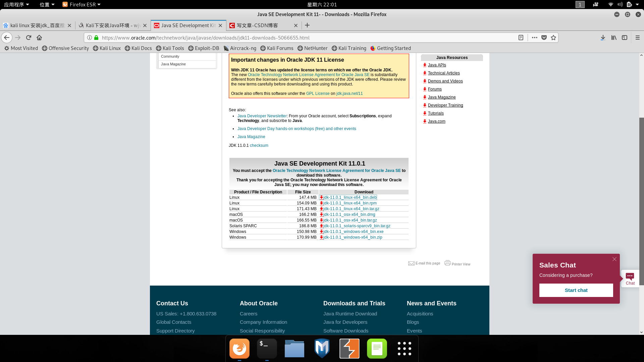Click the split screen icon in toolbar
The width and height of the screenshot is (644, 362).
[x=625, y=38]
